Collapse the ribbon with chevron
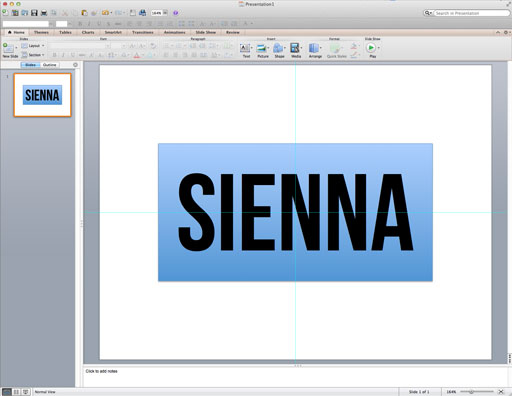 pyautogui.click(x=498, y=32)
